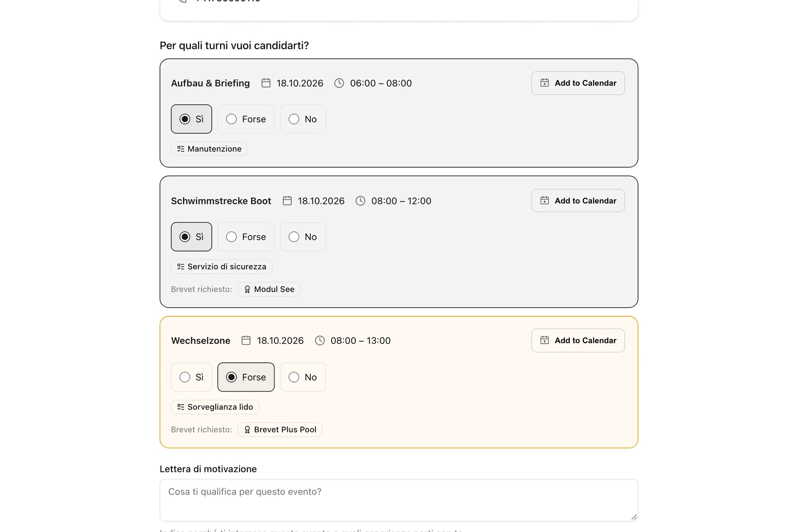The image size is (798, 532).
Task: Add Aufbau & Briefing to calendar
Action: [x=578, y=83]
